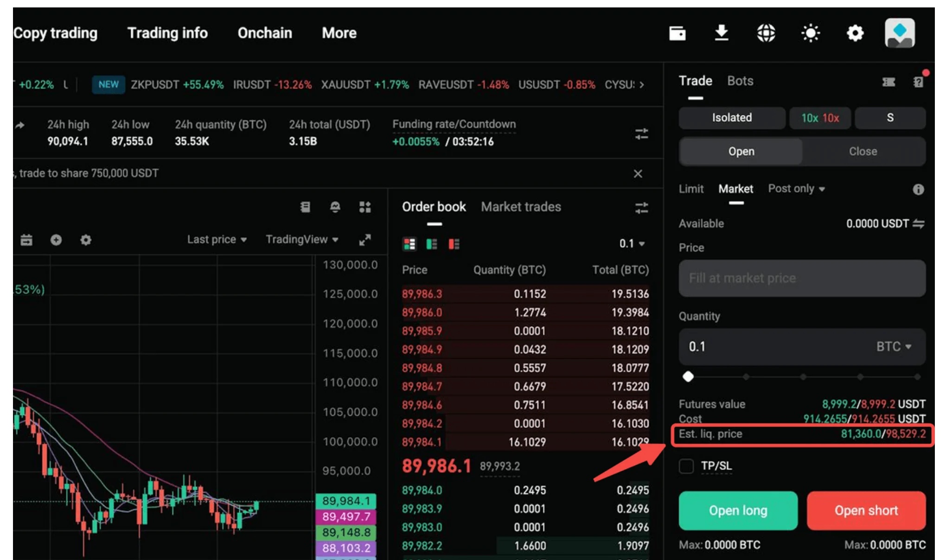Image resolution: width=946 pixels, height=560 pixels.
Task: Click the transfer arrows next to Available
Action: click(x=918, y=224)
